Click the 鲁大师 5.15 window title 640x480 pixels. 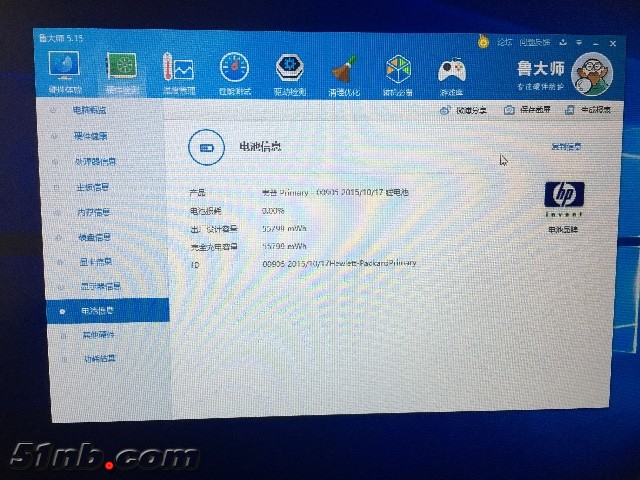61,38
